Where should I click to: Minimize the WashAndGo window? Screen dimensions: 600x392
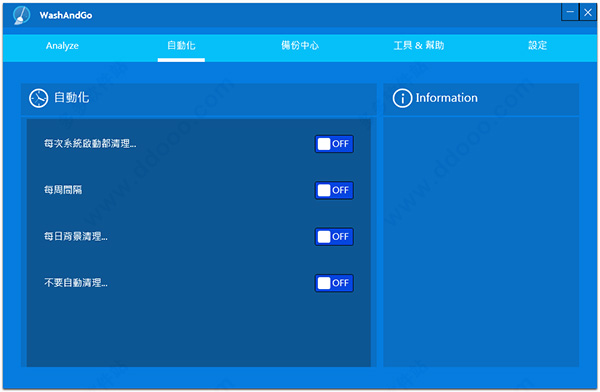(x=570, y=12)
